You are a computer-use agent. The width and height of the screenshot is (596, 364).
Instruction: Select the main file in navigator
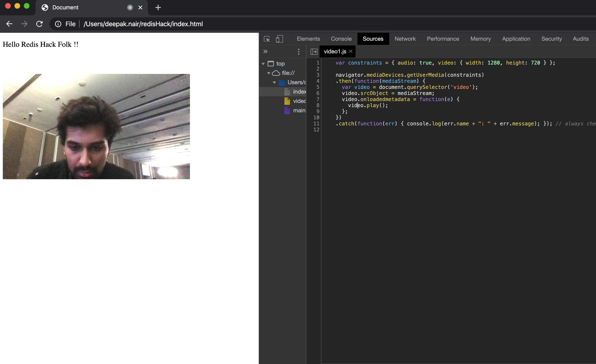tap(299, 110)
